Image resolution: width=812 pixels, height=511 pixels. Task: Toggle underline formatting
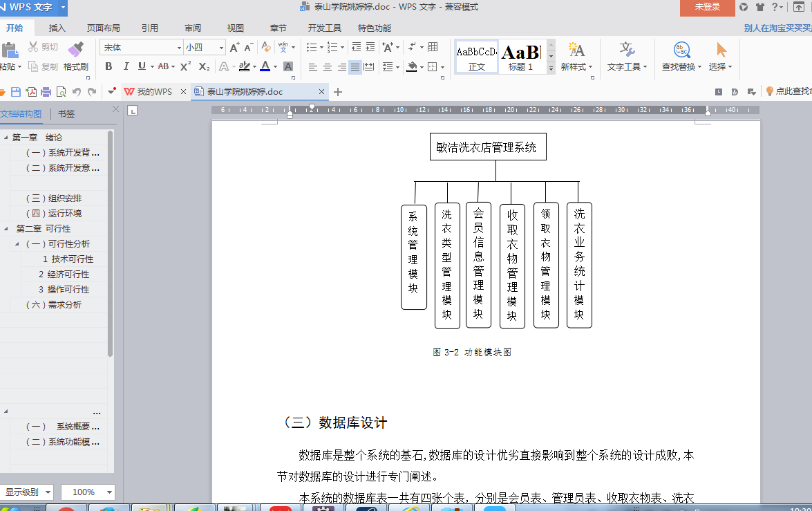[142, 66]
